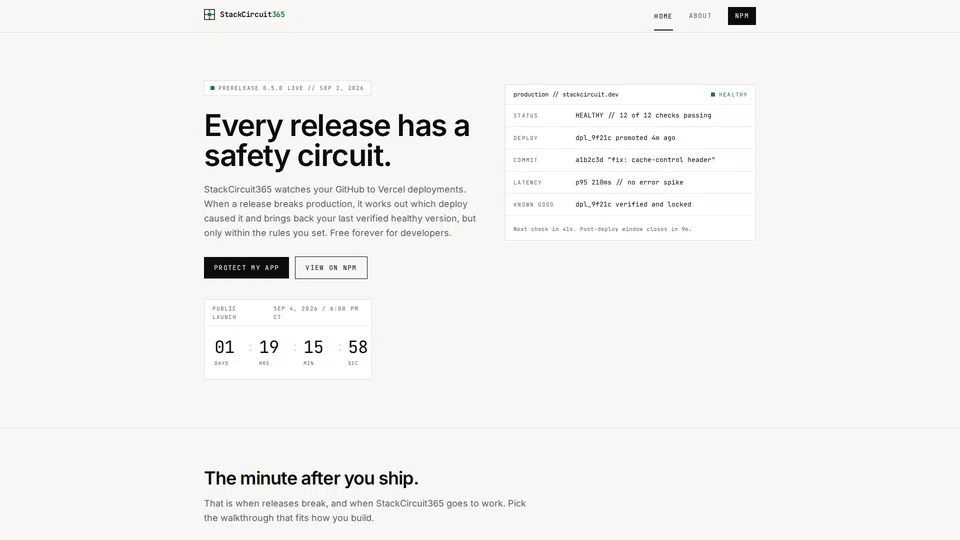Select "dpl_9f21c verified and locked" text
The width and height of the screenshot is (960, 540).
633,204
